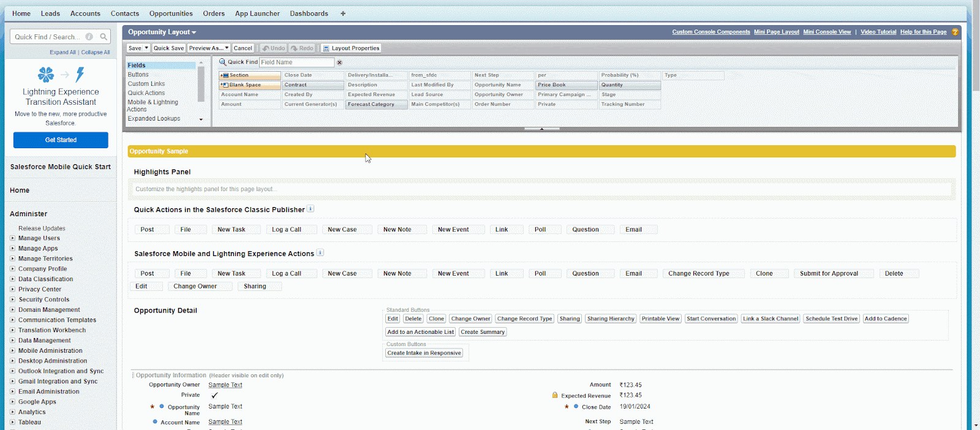Image resolution: width=980 pixels, height=430 pixels.
Task: Open the Save dropdown arrow
Action: 146,48
